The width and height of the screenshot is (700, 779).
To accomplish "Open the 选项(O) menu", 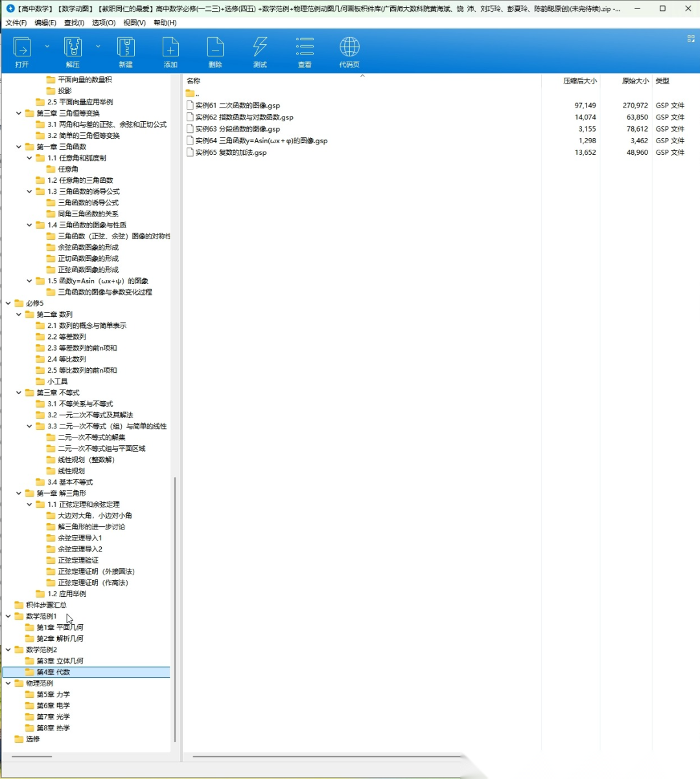I will [x=104, y=23].
